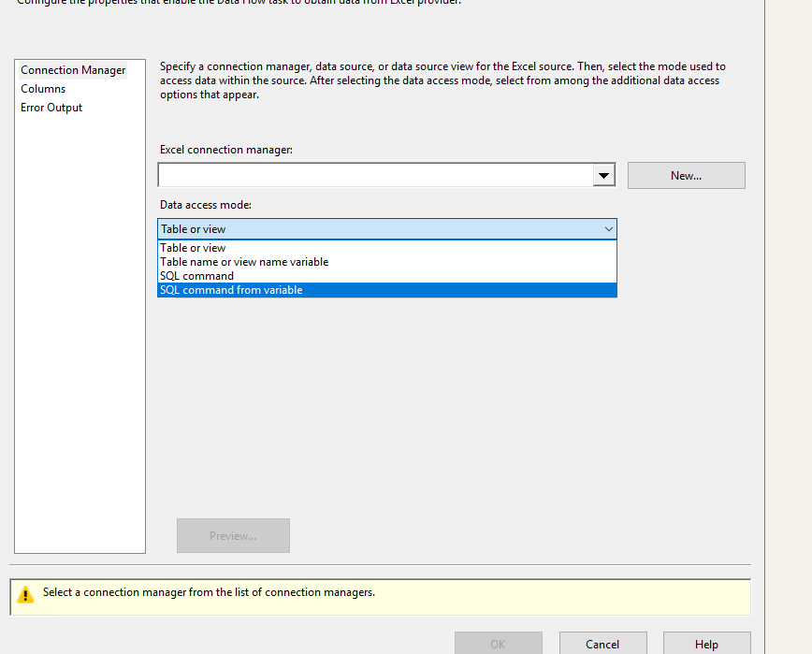Choose 'Table or view' from list
This screenshot has height=654, width=812.
387,248
